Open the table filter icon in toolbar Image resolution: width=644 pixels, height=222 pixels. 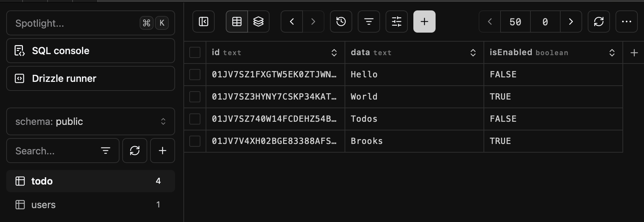369,22
